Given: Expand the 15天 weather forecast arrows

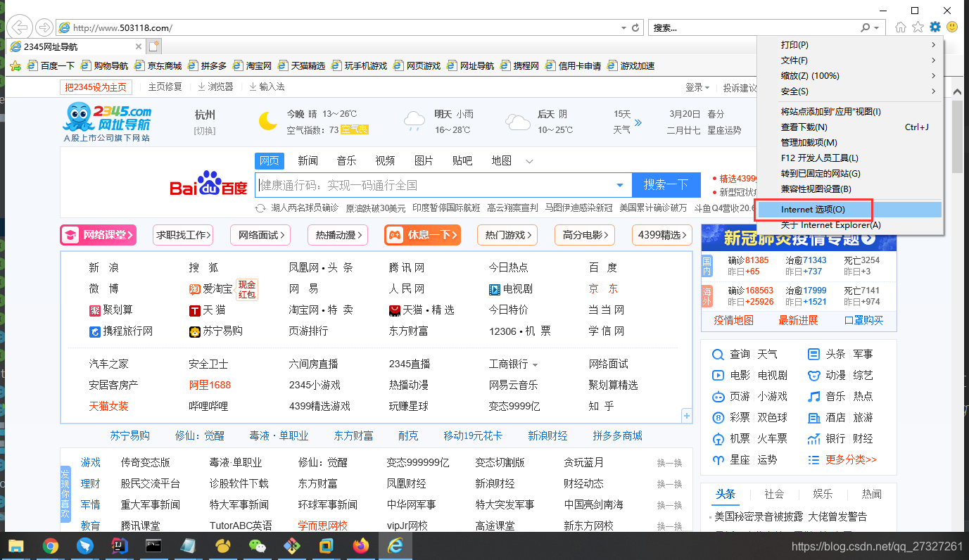Looking at the screenshot, I should coord(638,122).
